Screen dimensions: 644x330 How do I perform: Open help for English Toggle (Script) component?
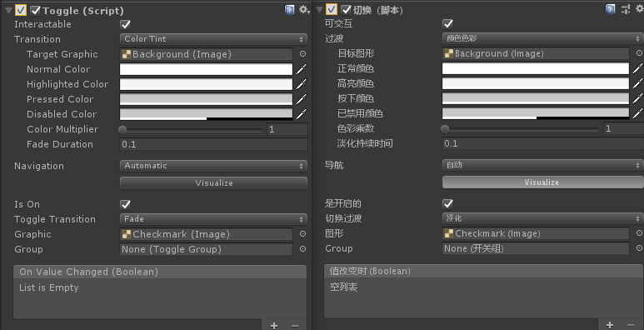290,10
